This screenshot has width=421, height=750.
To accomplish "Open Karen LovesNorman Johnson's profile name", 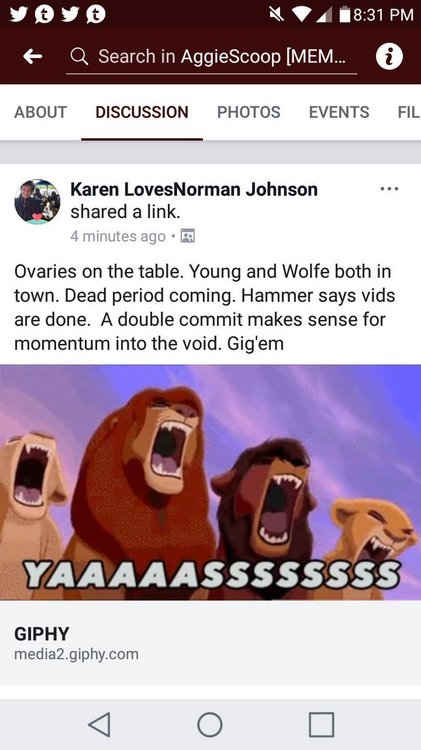I will click(194, 189).
